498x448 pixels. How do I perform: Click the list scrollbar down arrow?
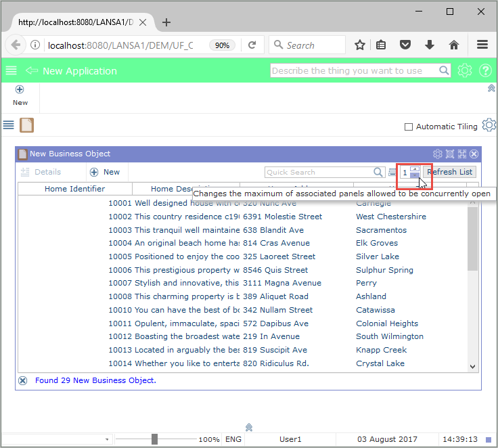coord(472,367)
